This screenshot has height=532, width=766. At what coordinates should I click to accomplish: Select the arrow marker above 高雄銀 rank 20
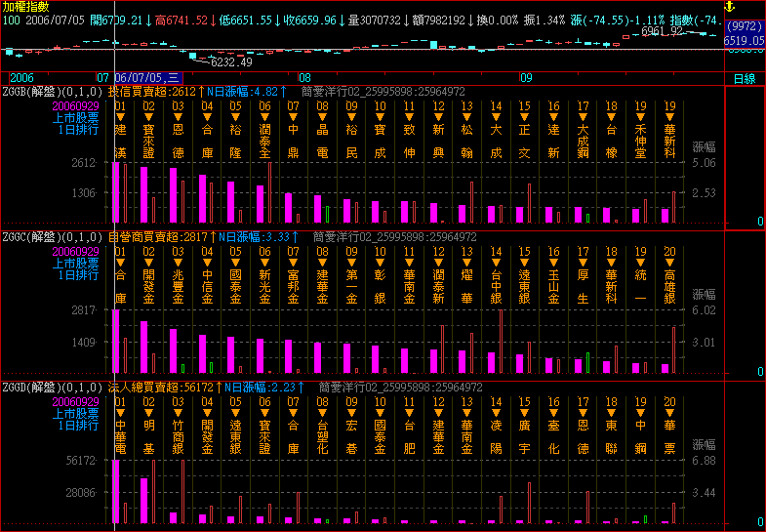(669, 264)
